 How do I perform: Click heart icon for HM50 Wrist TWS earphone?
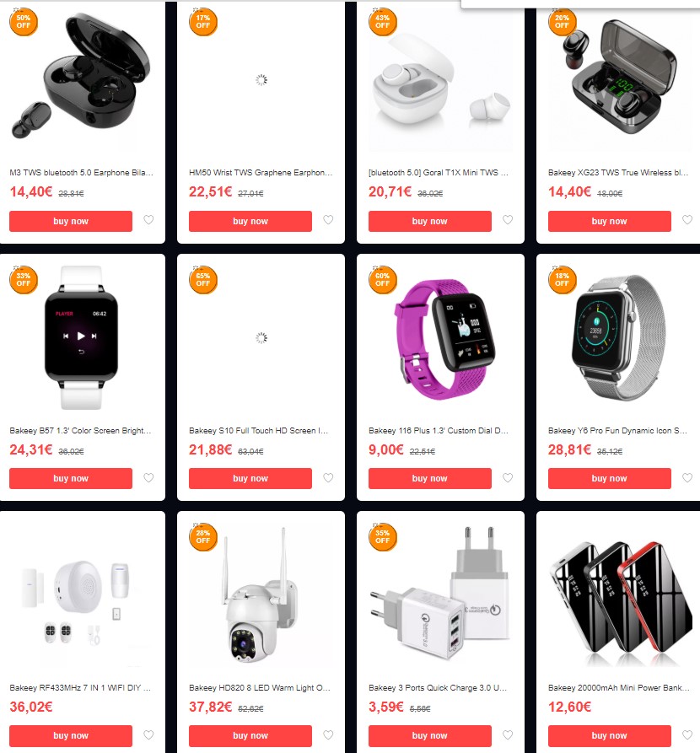point(328,220)
